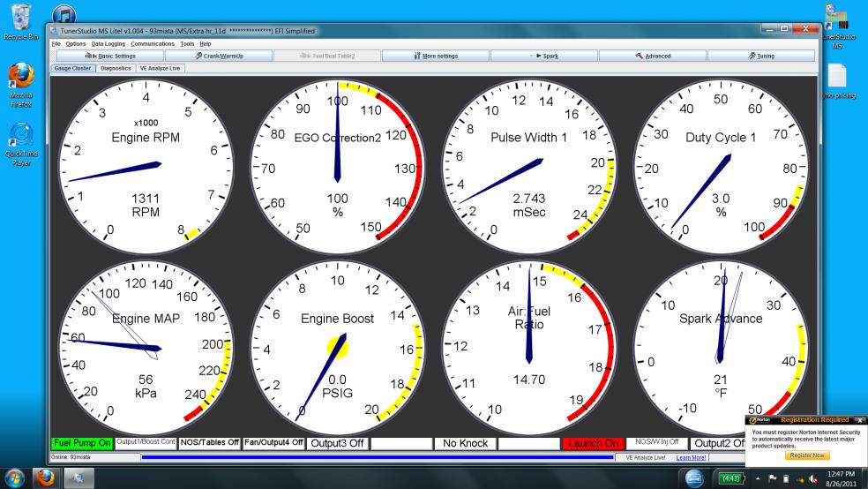The image size is (868, 489).
Task: Click the Register Now button
Action: click(807, 455)
